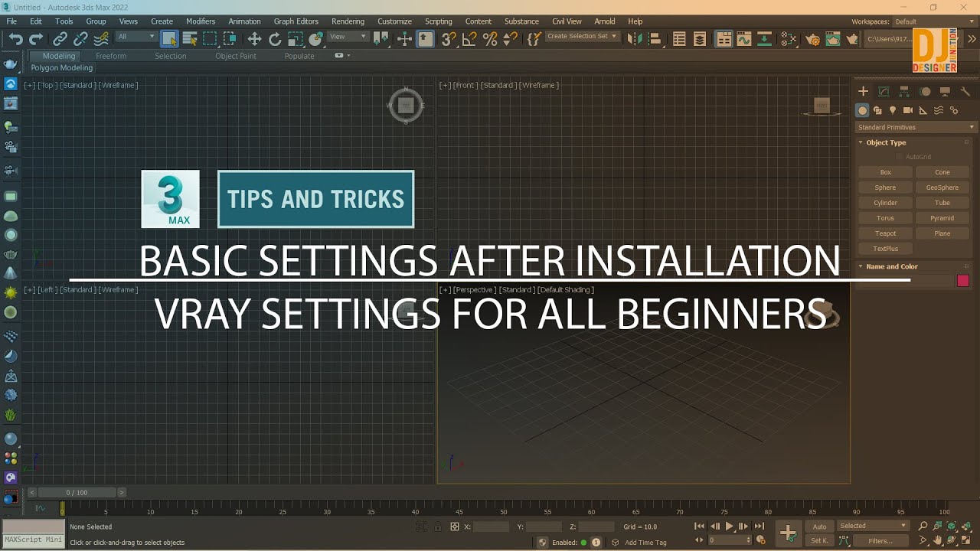Screen dimensions: 980x551
Task: Toggle the 3D Snaps icon
Action: pyautogui.click(x=449, y=39)
